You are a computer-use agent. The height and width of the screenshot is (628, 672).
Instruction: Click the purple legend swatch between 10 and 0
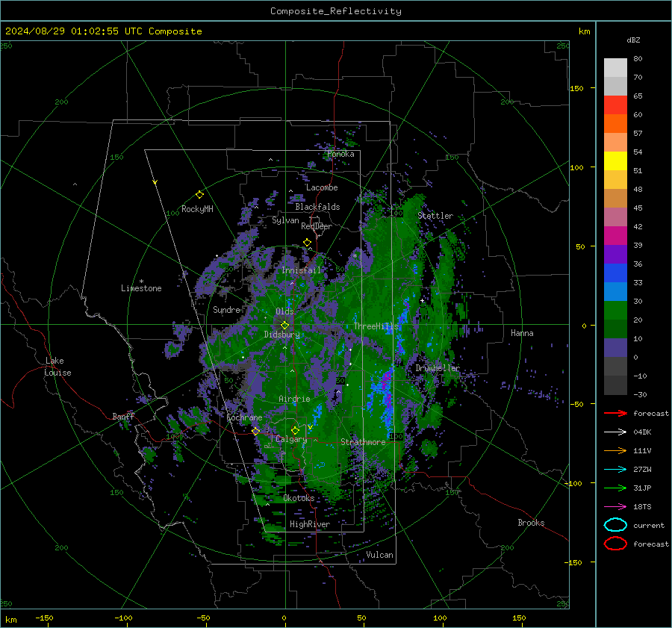click(615, 348)
